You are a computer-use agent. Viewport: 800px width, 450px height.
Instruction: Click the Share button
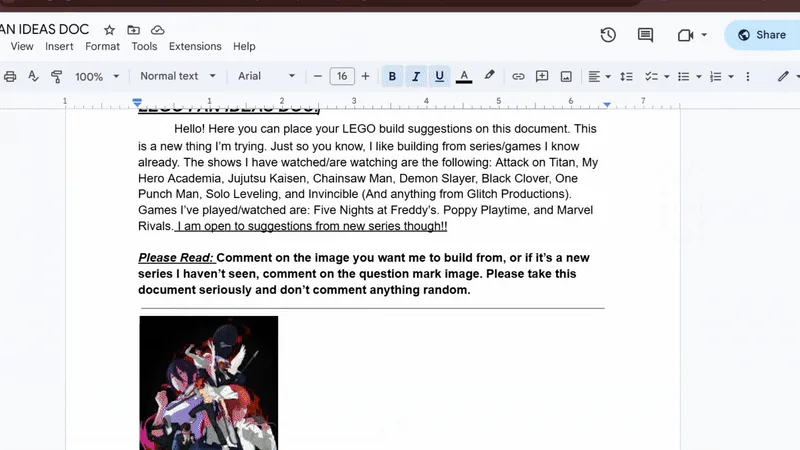[763, 35]
